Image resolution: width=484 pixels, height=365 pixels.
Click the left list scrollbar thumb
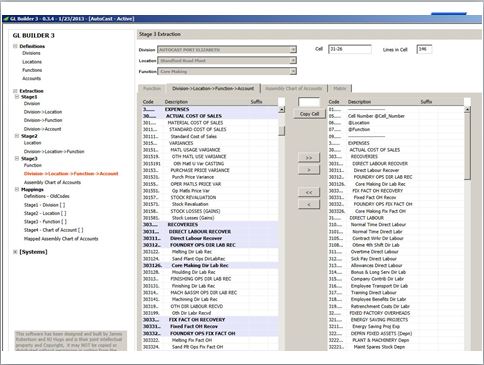pos(282,131)
